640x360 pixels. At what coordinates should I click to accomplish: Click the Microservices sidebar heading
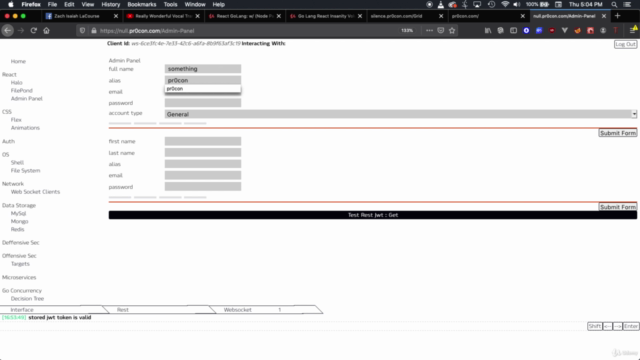tap(19, 278)
